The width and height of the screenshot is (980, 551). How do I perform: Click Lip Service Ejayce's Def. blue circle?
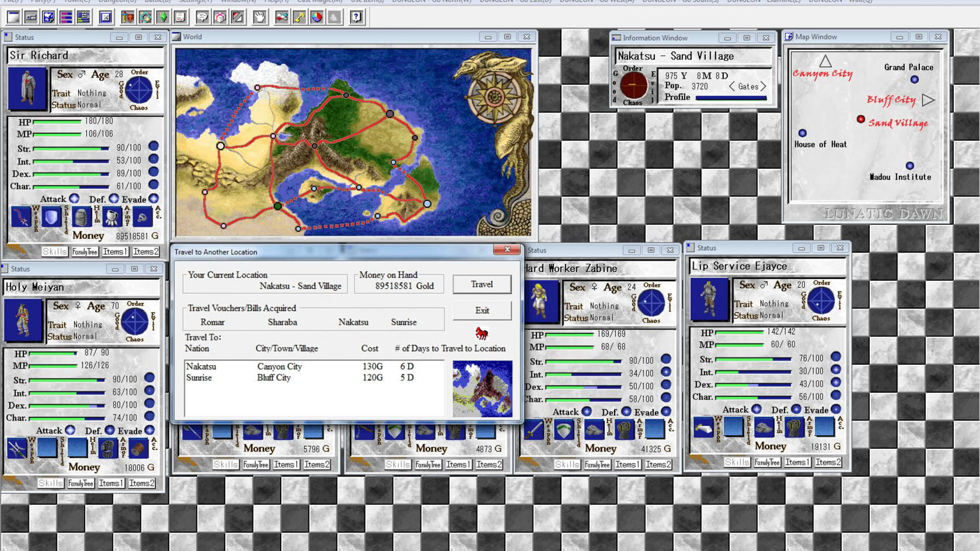click(x=796, y=409)
